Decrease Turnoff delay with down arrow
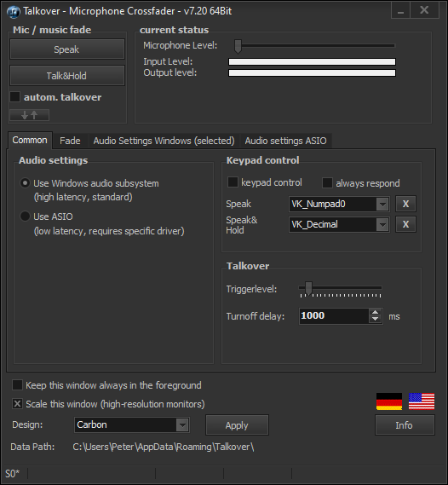 pos(375,319)
